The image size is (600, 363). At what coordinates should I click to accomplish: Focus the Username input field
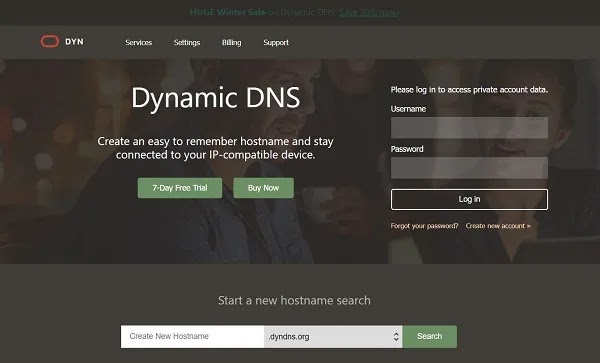[x=469, y=128]
